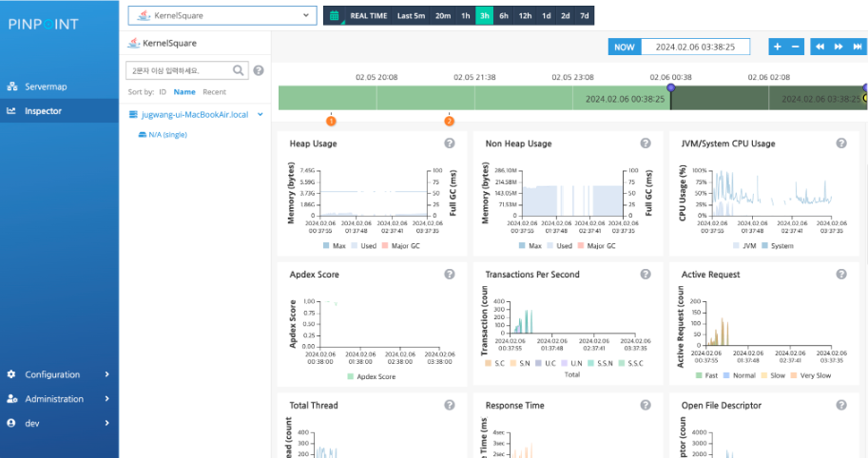Open Total Thread help icon
The width and height of the screenshot is (868, 458).
click(x=450, y=406)
